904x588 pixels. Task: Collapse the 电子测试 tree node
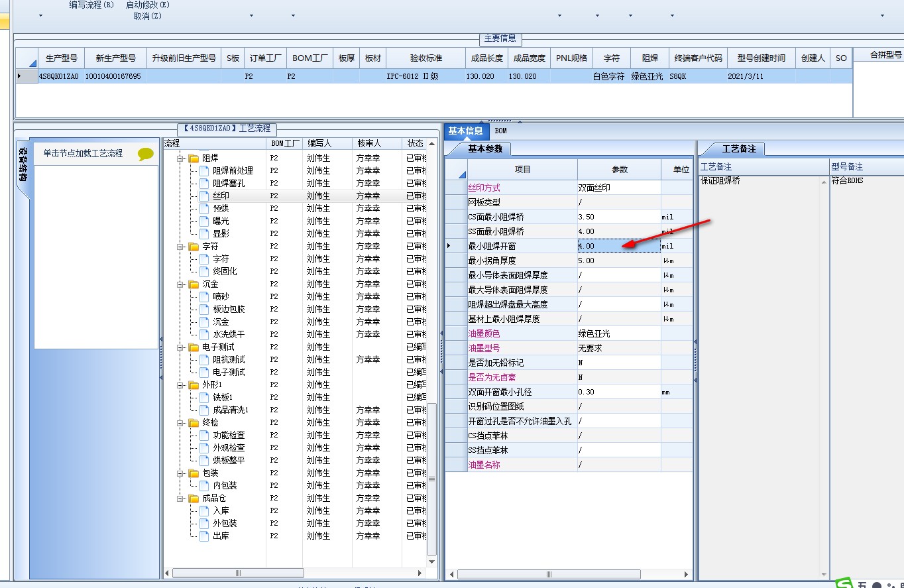click(180, 347)
